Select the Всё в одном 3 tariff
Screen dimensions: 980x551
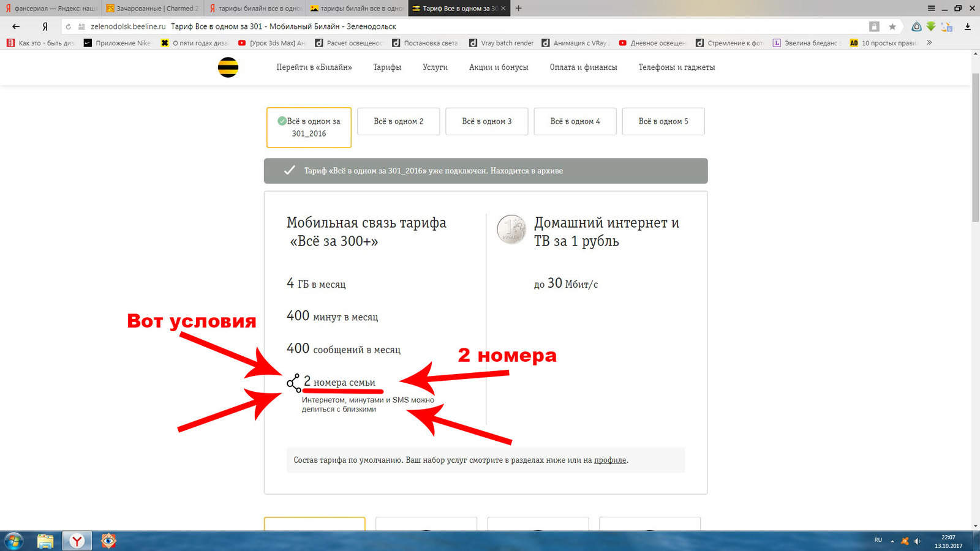pyautogui.click(x=487, y=121)
